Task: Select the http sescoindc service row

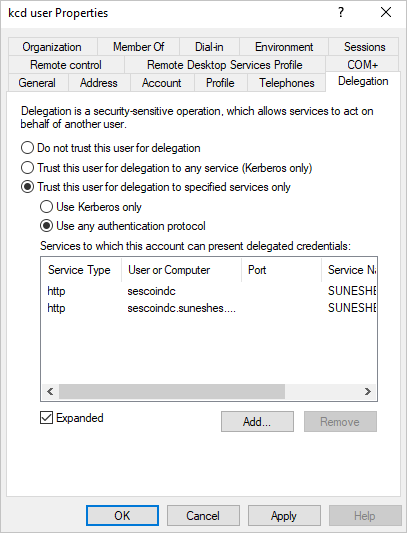Action: [209, 291]
